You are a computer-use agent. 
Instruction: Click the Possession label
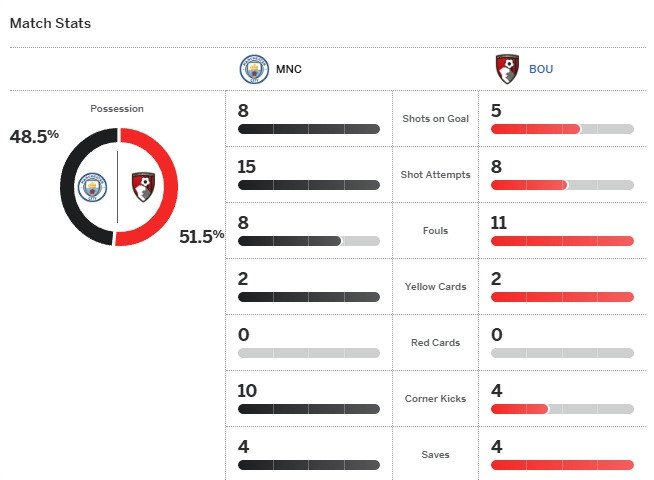117,108
